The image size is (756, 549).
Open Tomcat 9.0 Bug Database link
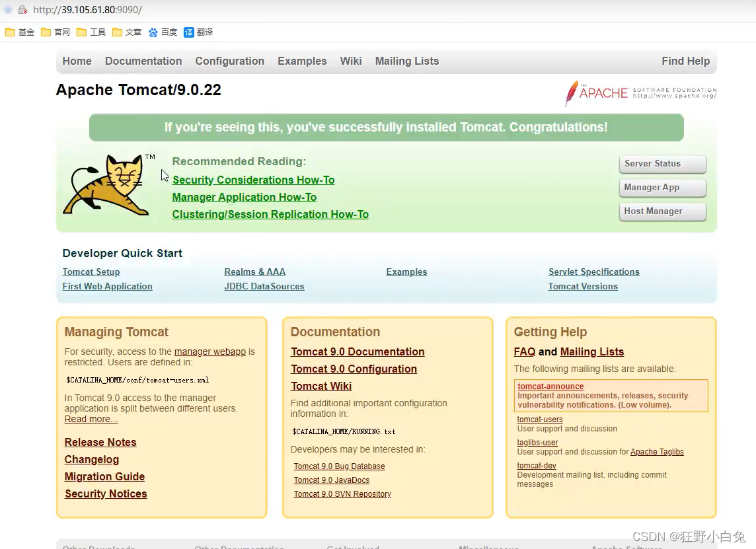340,466
